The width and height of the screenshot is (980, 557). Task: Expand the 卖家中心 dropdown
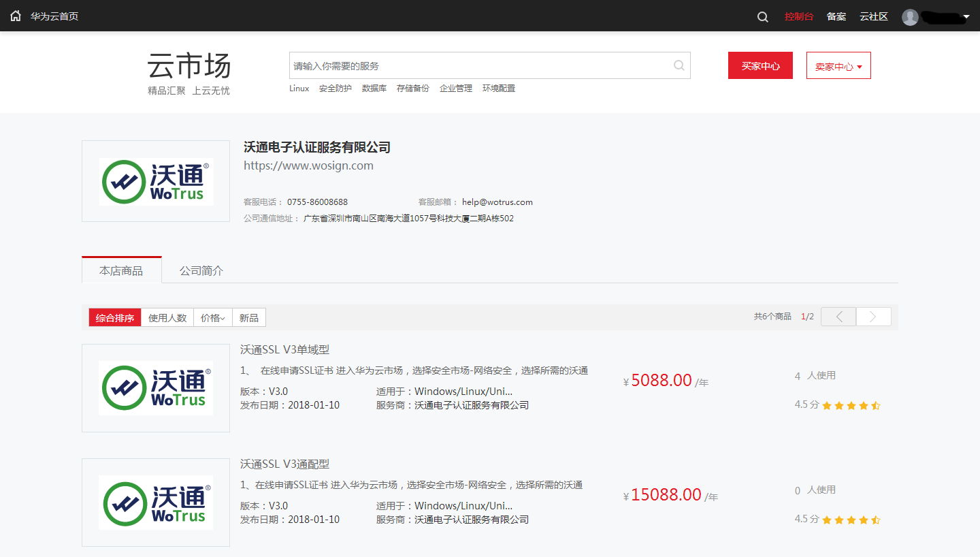point(838,66)
